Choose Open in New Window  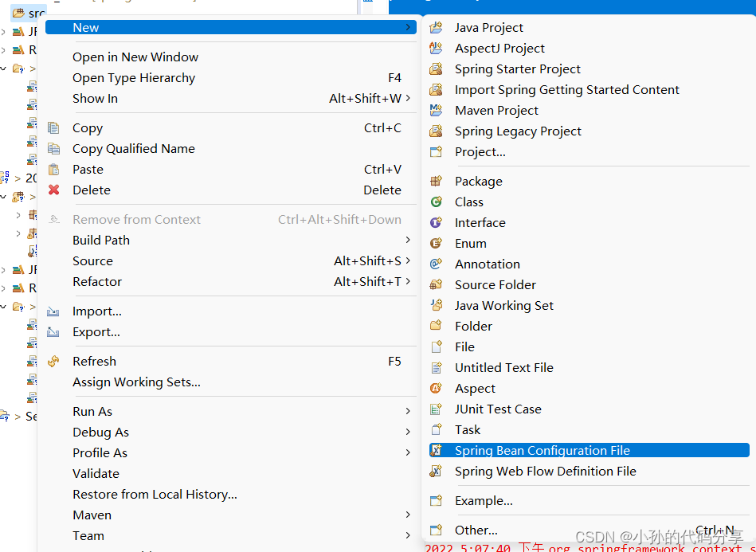(x=135, y=57)
